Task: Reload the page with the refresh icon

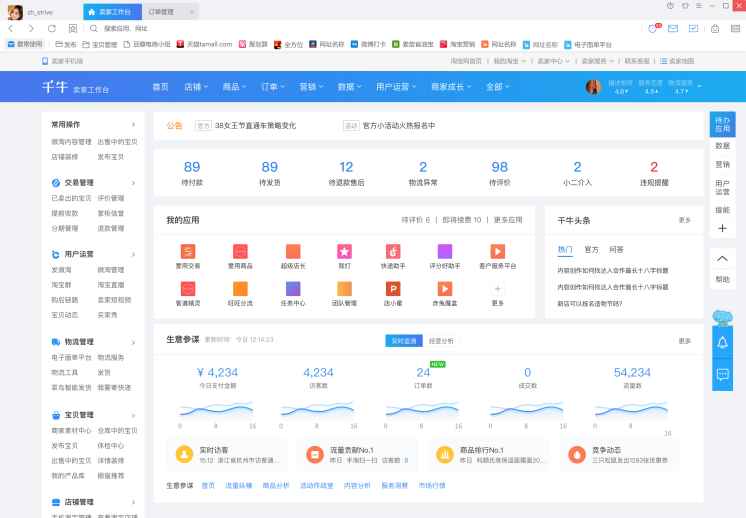Action: pos(52,29)
